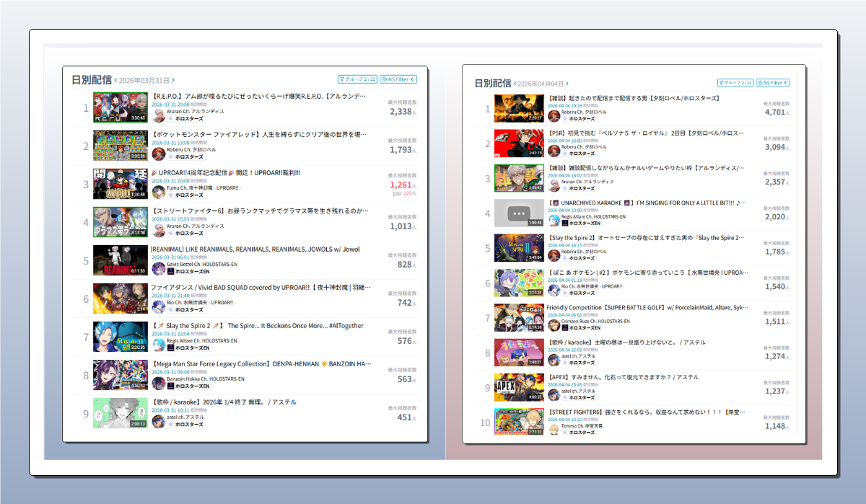The height and width of the screenshot is (504, 866).
Task: Click Aruran avatar on ストリートファイター6 row
Action: tap(159, 230)
